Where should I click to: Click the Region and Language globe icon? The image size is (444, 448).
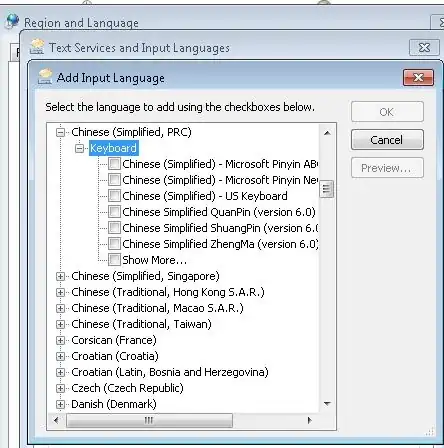(x=13, y=21)
